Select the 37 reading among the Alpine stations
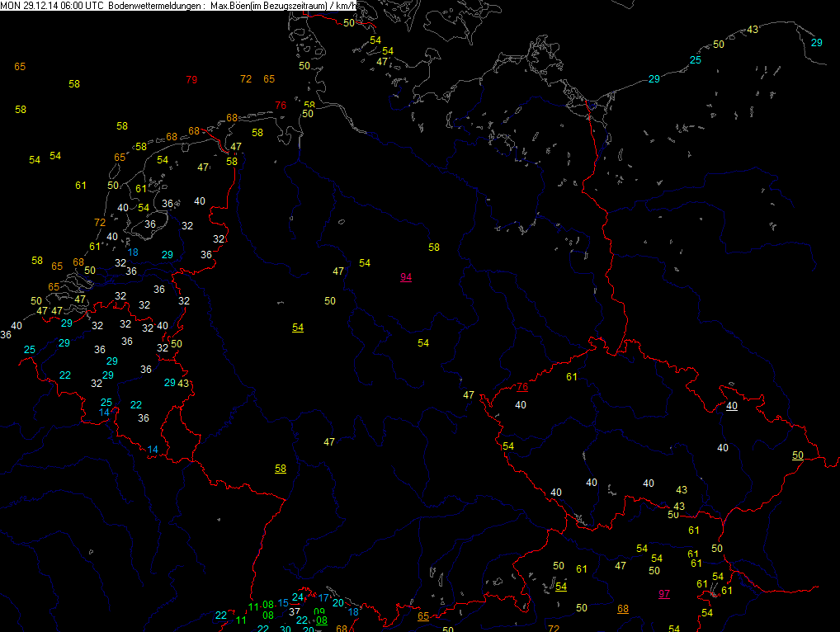This screenshot has height=632, width=840. tap(295, 611)
